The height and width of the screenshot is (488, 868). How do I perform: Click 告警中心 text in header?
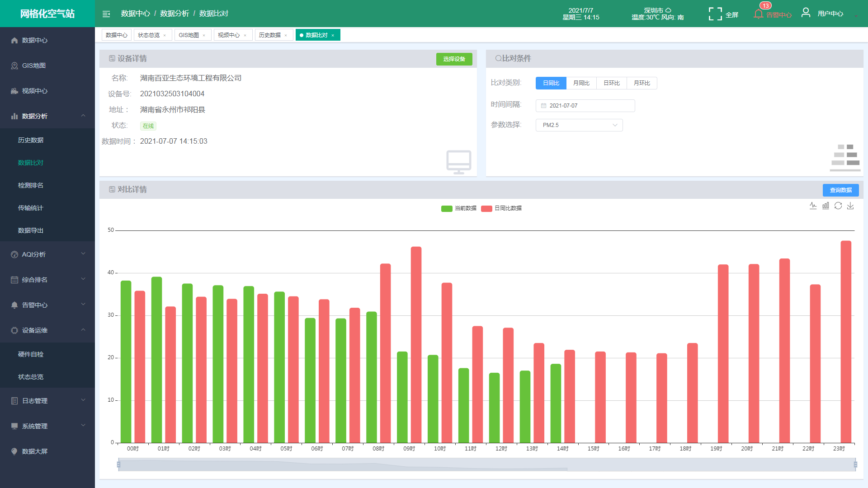pos(779,15)
